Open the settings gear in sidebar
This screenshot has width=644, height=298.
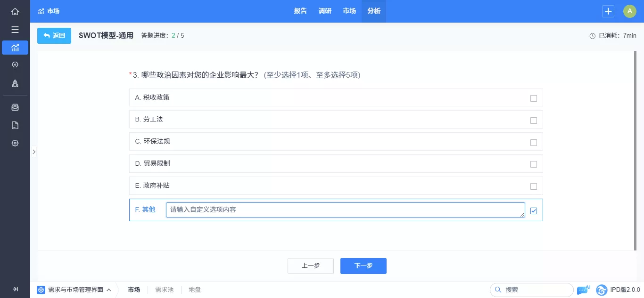[15, 143]
